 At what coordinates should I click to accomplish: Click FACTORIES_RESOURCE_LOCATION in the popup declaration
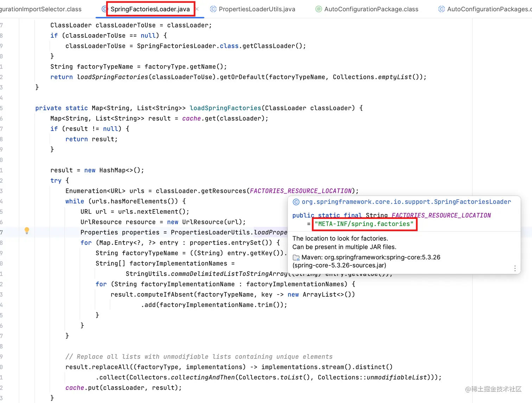(441, 215)
